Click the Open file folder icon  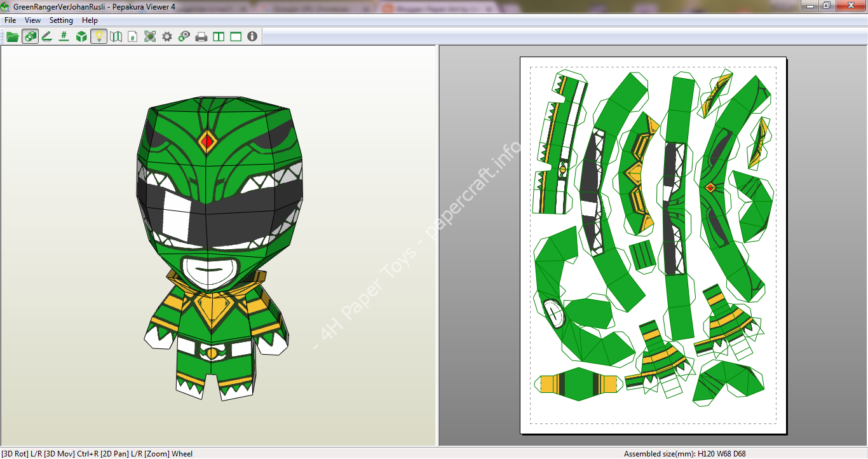[13, 37]
